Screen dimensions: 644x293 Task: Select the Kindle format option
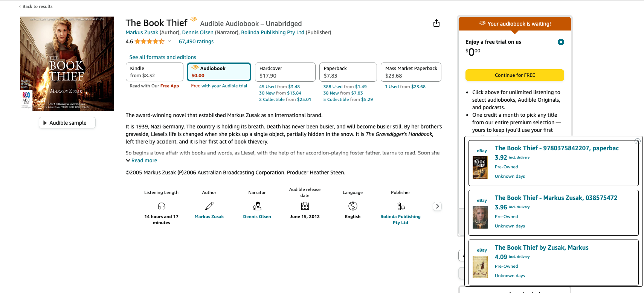[154, 72]
